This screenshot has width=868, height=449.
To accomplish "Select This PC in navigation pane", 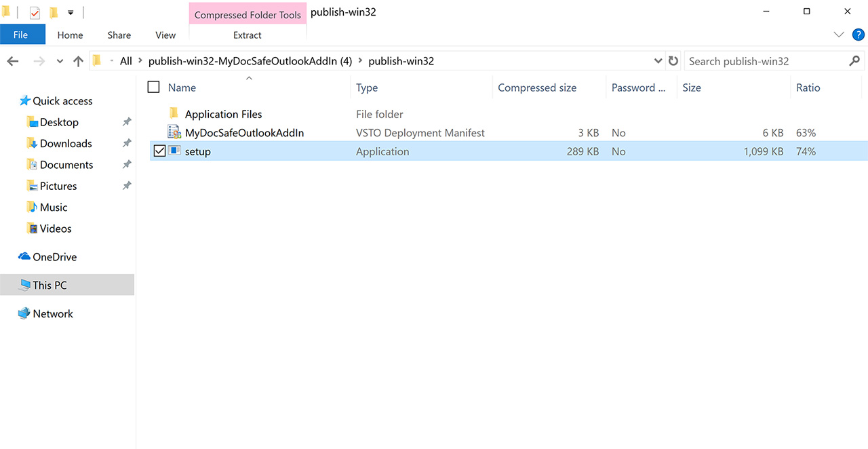I will tap(67, 285).
